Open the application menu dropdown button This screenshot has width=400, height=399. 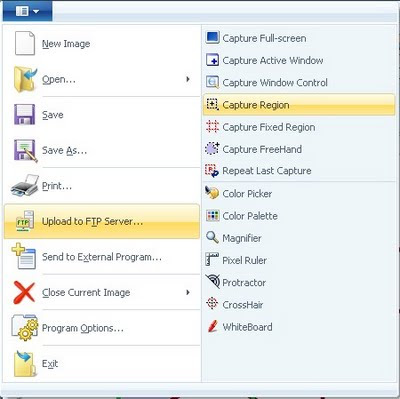point(27,12)
